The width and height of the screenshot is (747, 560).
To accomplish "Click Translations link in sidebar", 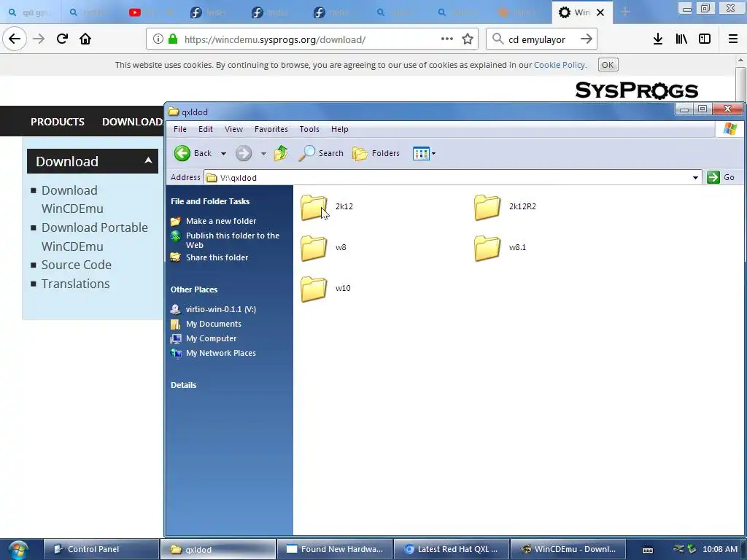I will click(x=75, y=284).
